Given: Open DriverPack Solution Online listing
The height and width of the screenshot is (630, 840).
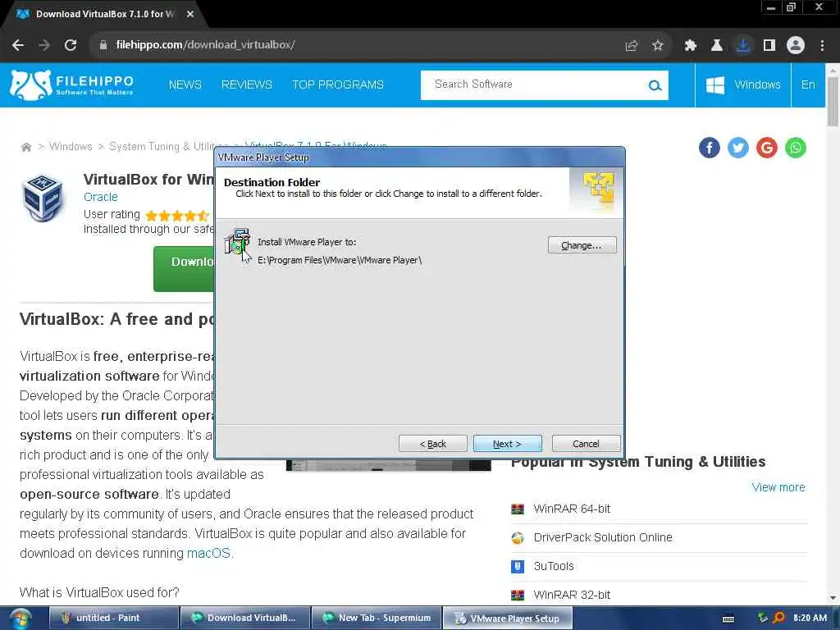Looking at the screenshot, I should [x=603, y=537].
